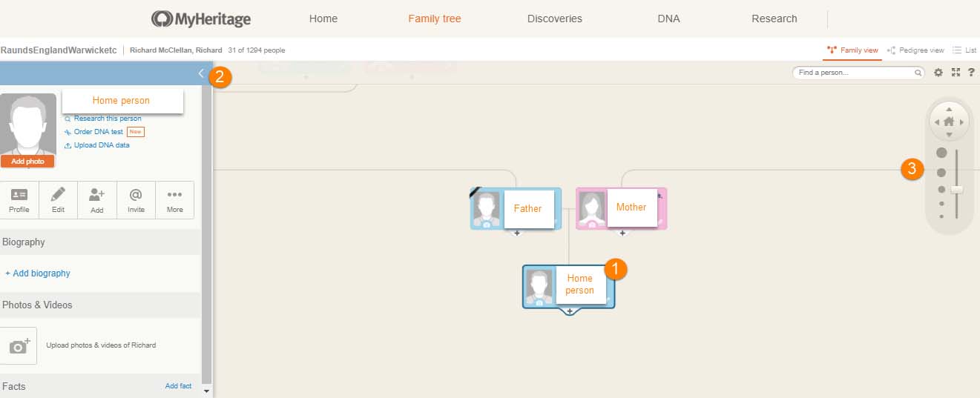Image resolution: width=980 pixels, height=398 pixels.
Task: Enter full screen mode icon
Action: pos(956,73)
